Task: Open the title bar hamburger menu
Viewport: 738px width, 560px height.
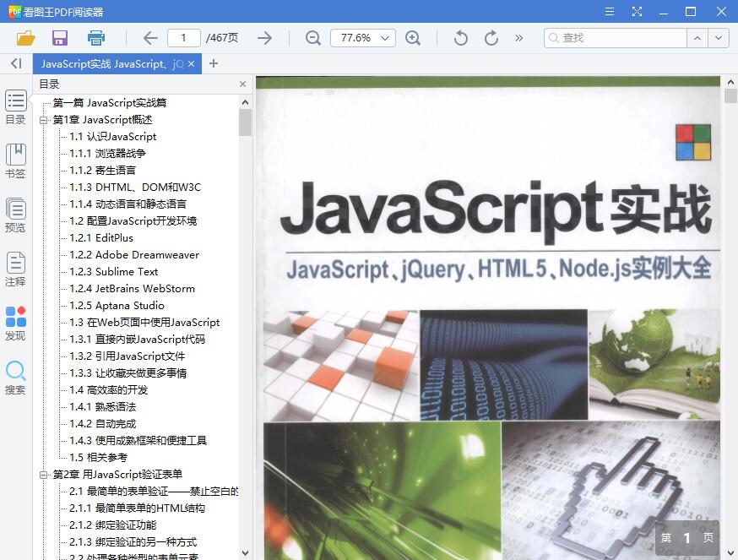Action: (610, 11)
